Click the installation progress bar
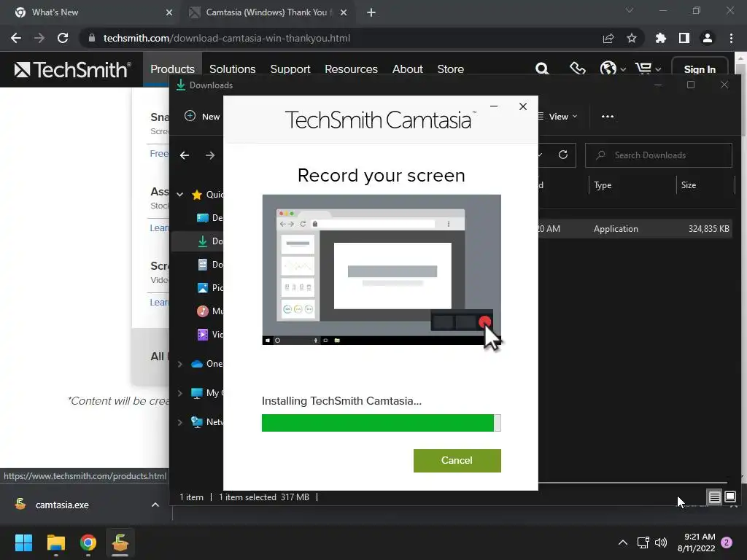747x560 pixels. [381, 423]
